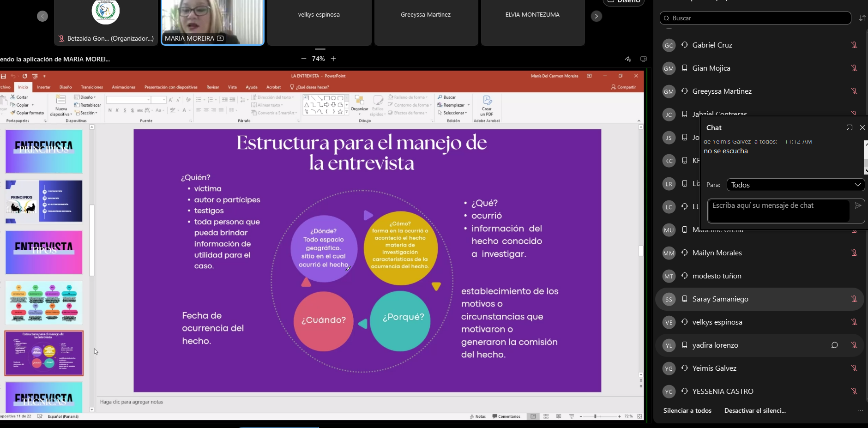Screen dimensions: 868x428
Task: Zoom out with the minus icon
Action: tap(303, 59)
